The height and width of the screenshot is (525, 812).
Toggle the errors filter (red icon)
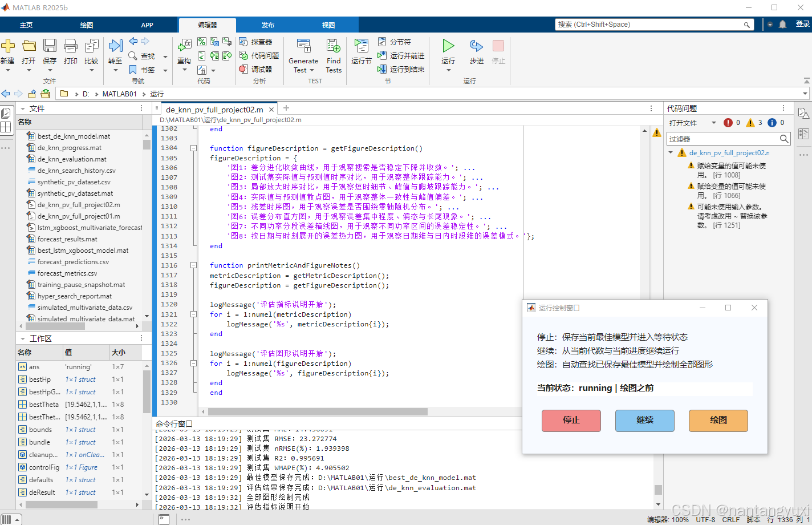coord(728,123)
